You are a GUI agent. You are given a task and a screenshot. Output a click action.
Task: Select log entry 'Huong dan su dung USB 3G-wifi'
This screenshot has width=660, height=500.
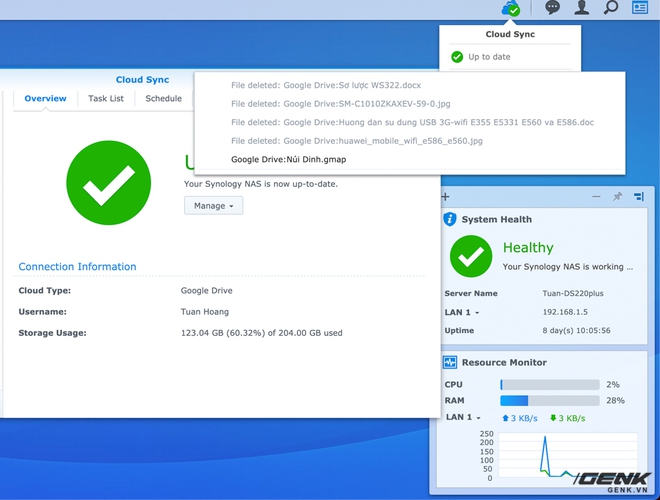[412, 122]
